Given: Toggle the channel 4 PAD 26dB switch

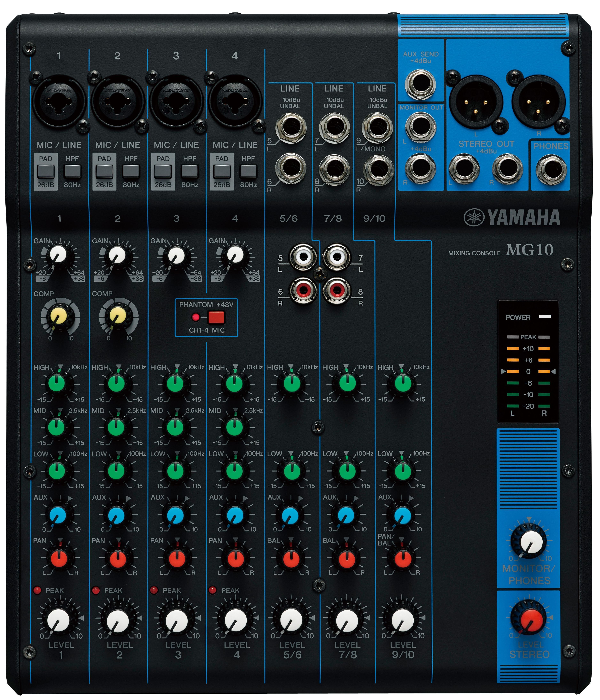Looking at the screenshot, I should click(x=222, y=171).
